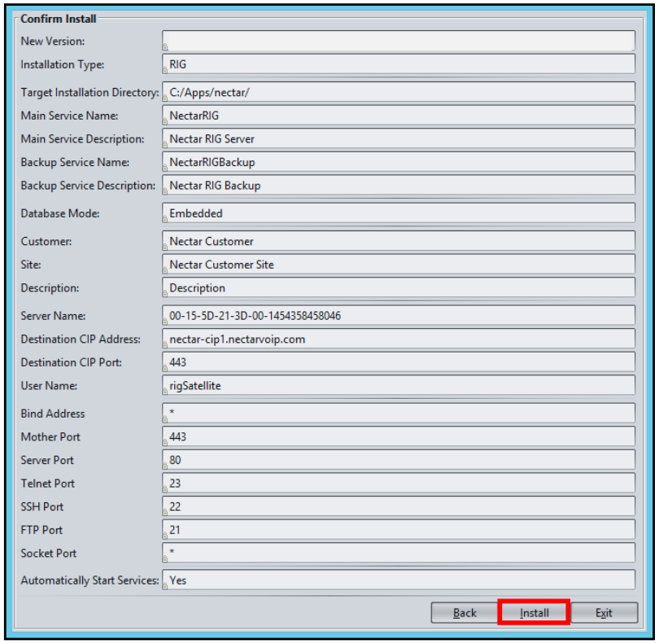Screen dimensions: 659x644
Task: Click the 'Target Installation Directory:' label
Action: pos(89,92)
